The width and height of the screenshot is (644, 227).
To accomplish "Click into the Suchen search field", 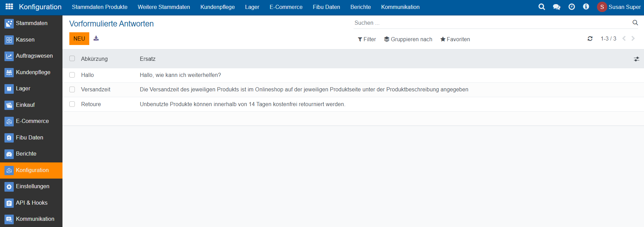I will (x=491, y=23).
